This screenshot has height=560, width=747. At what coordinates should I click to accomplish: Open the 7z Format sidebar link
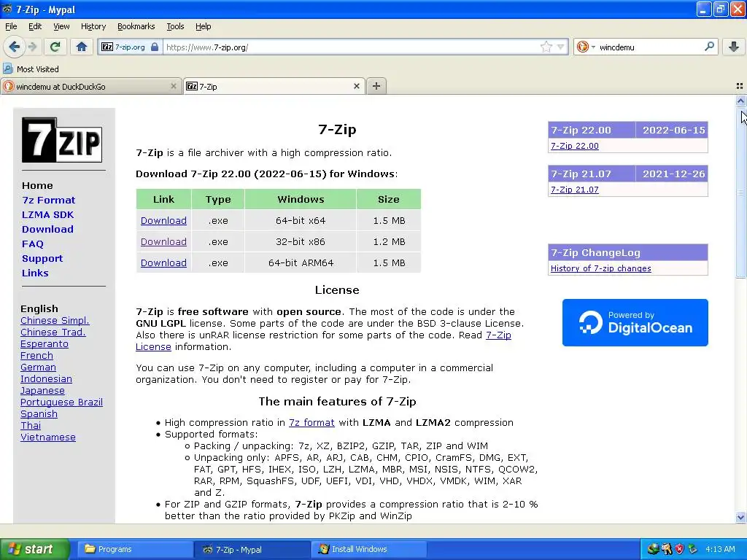tap(49, 200)
